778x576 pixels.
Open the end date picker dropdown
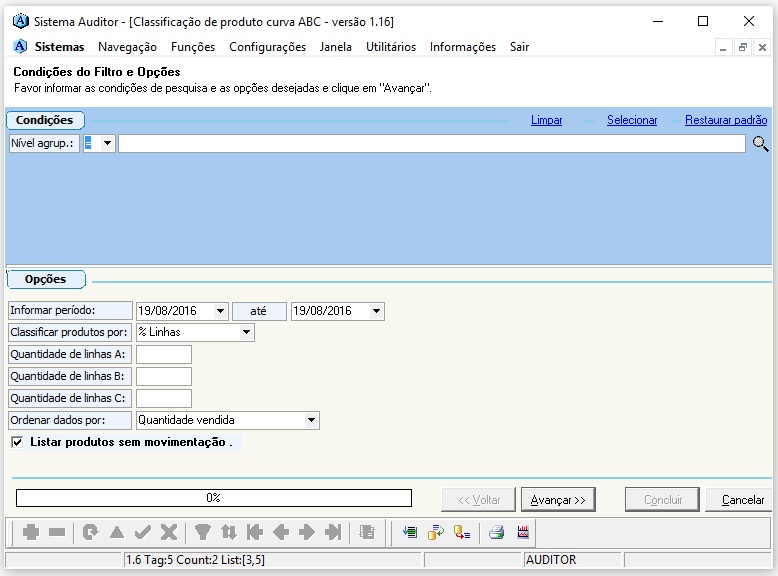coord(376,311)
